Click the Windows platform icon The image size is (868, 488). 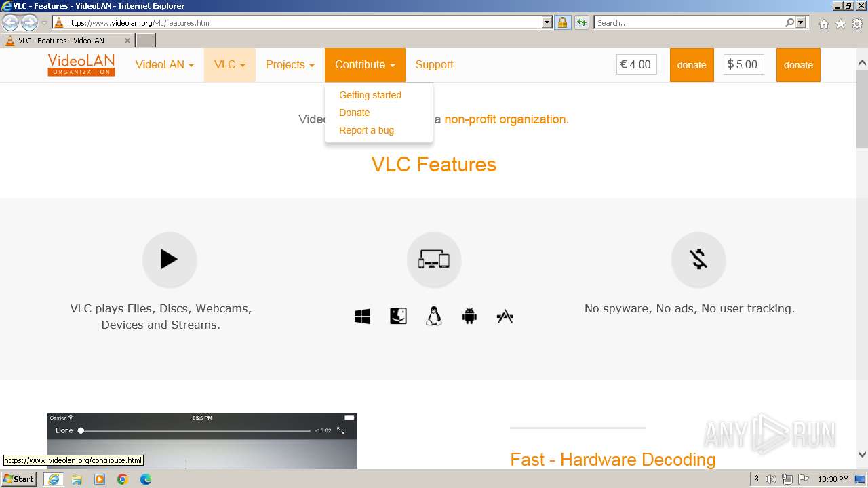point(362,317)
